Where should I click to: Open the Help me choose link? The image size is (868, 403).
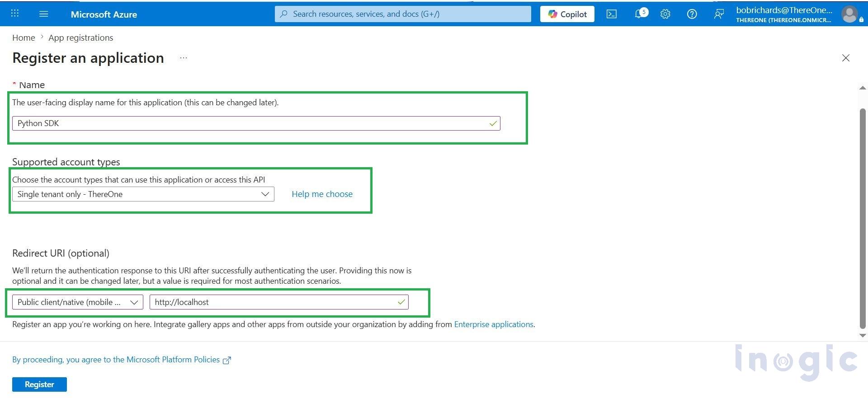click(322, 194)
